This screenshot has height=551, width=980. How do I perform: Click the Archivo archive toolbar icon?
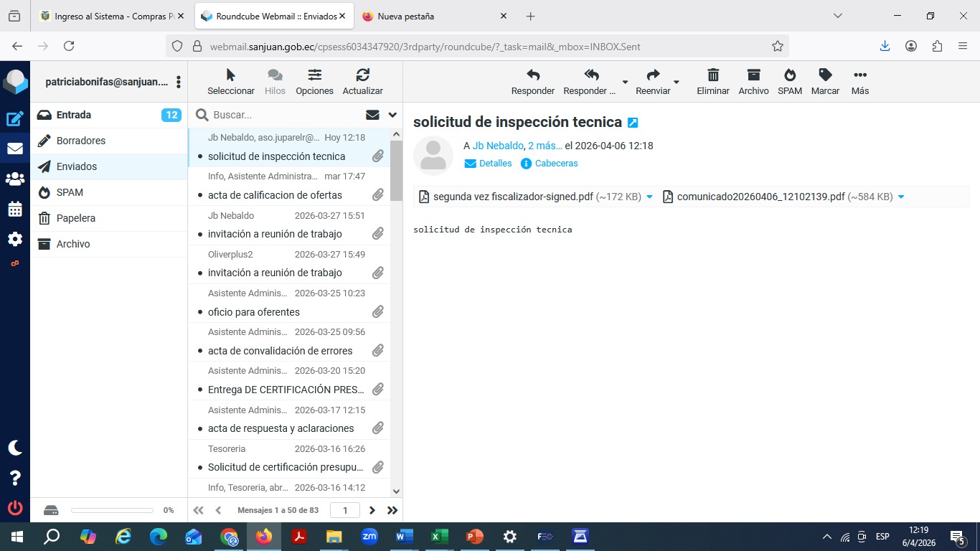753,75
